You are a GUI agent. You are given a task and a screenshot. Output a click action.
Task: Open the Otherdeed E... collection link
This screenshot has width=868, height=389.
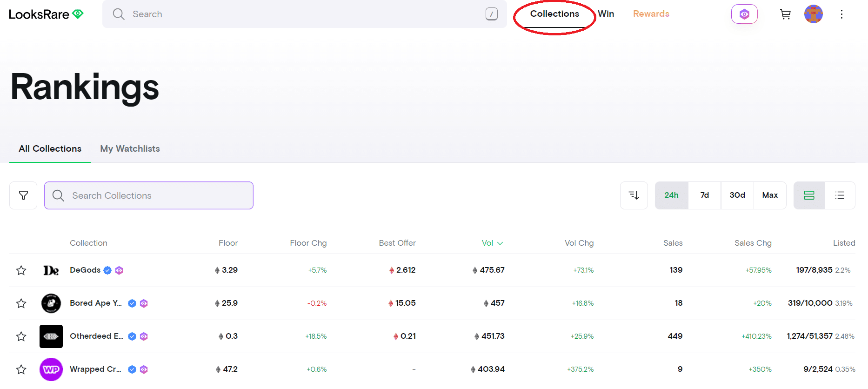pyautogui.click(x=97, y=336)
